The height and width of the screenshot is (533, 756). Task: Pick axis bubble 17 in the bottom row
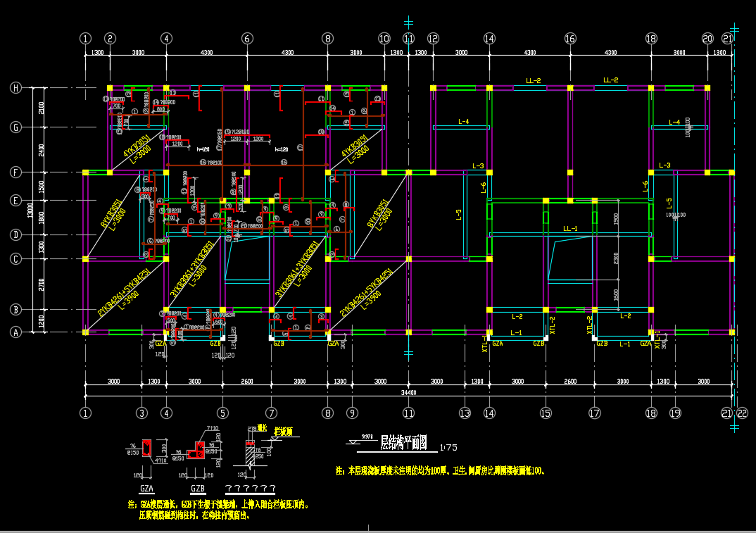pyautogui.click(x=595, y=413)
